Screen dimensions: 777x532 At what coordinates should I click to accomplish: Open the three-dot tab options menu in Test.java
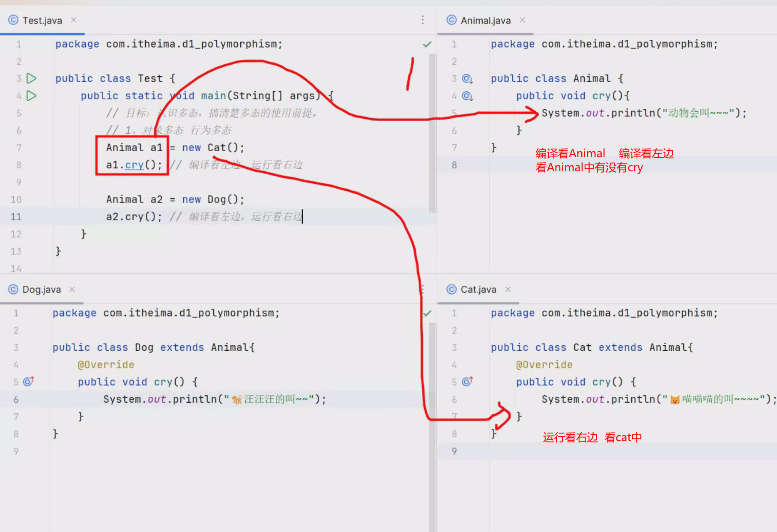pyautogui.click(x=422, y=20)
